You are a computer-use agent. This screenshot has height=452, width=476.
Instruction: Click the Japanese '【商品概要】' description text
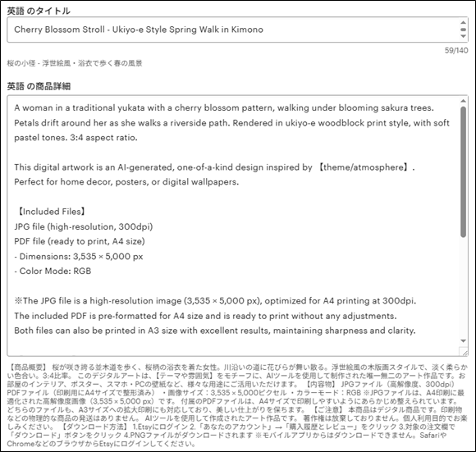[27, 368]
